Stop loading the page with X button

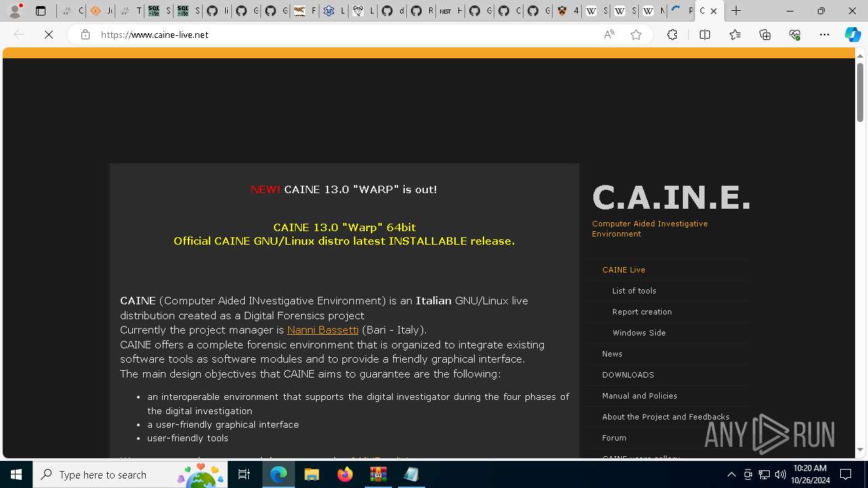[x=49, y=35]
